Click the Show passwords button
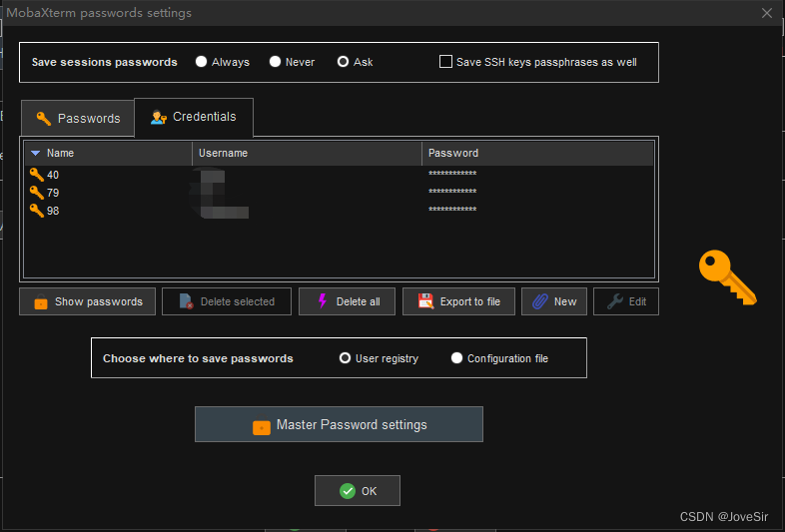This screenshot has width=785, height=532. (x=87, y=301)
